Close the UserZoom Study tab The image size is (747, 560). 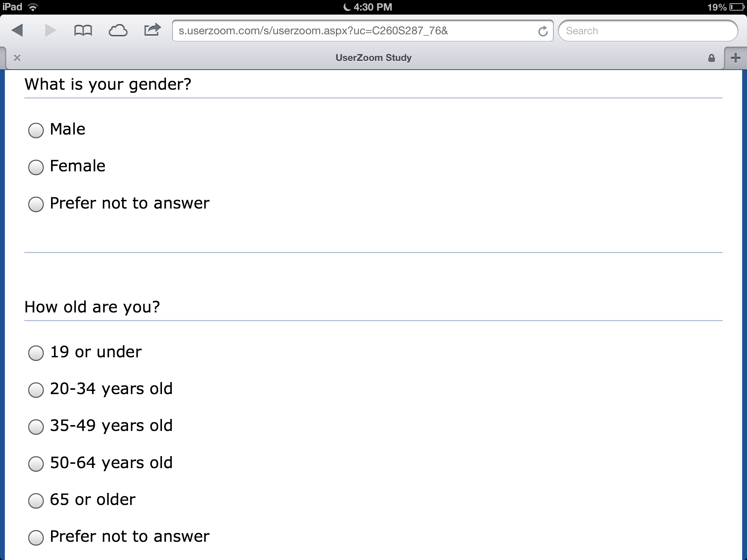(17, 58)
